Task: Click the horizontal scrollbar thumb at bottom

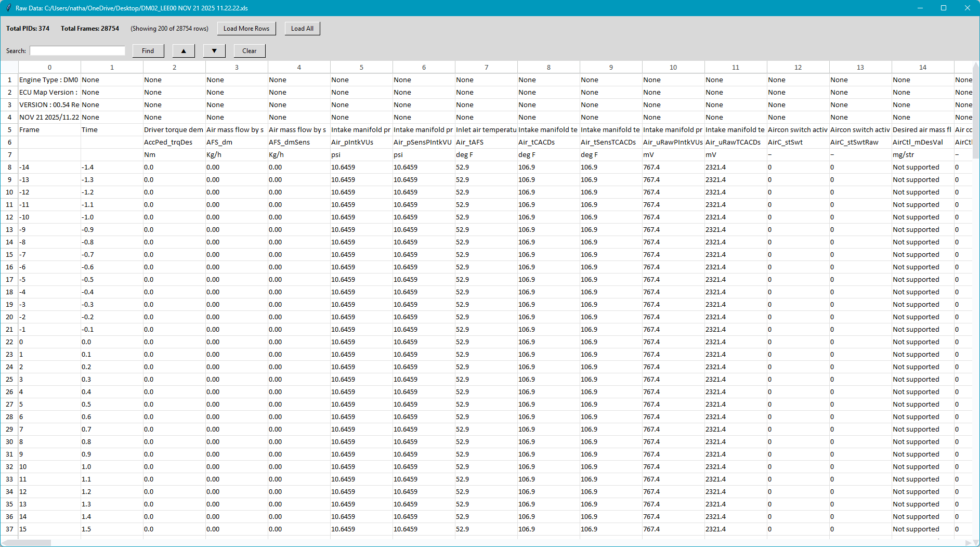Action: coord(26,543)
